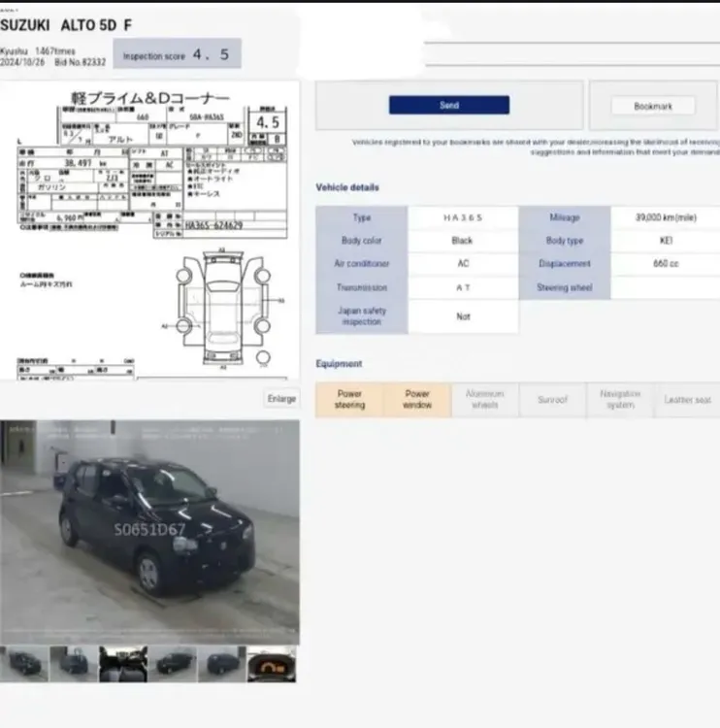Select first thumbnail showing front view

(x=24, y=664)
